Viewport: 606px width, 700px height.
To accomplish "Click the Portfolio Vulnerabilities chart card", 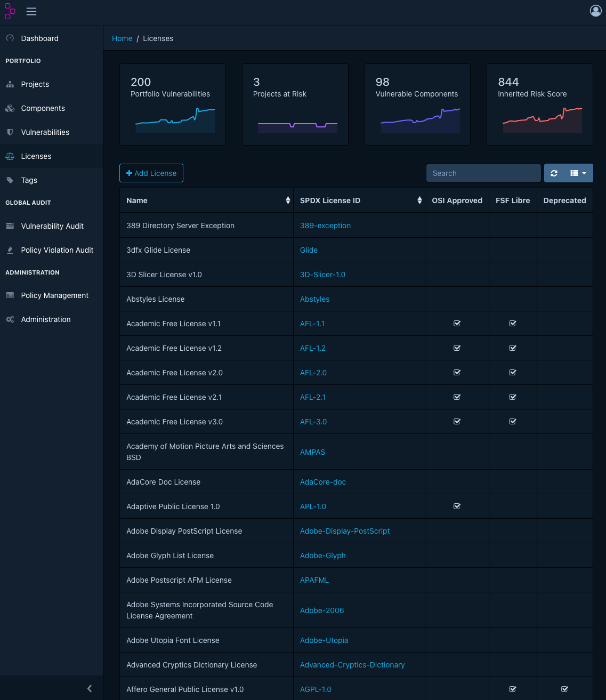I will click(x=173, y=104).
